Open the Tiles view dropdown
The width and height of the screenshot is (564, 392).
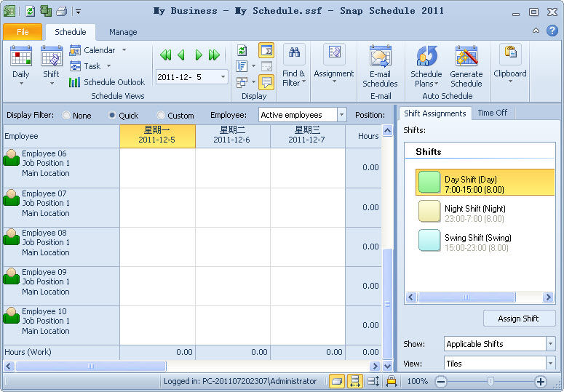pos(550,363)
